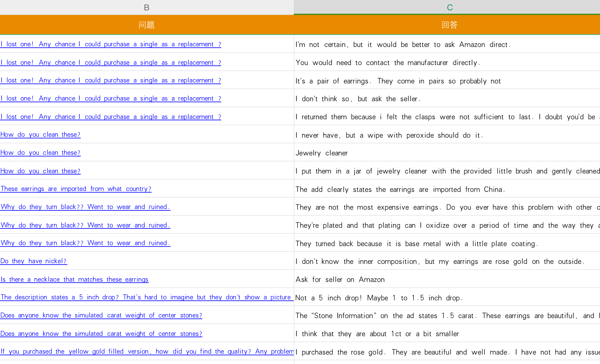Open the 'How do you clean these?' link beside 'Jewelry cleaner'
Viewport: 600px width, 364px height.
(41, 153)
